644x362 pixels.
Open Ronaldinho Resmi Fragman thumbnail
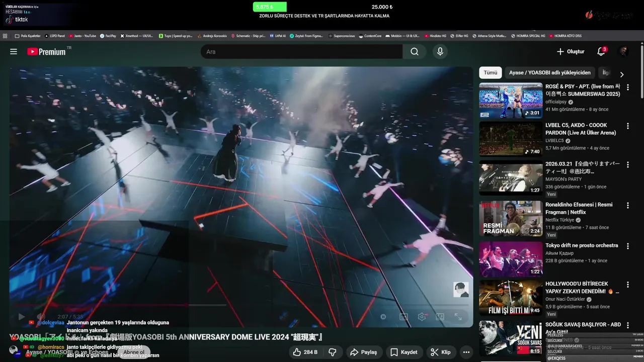[511, 219]
